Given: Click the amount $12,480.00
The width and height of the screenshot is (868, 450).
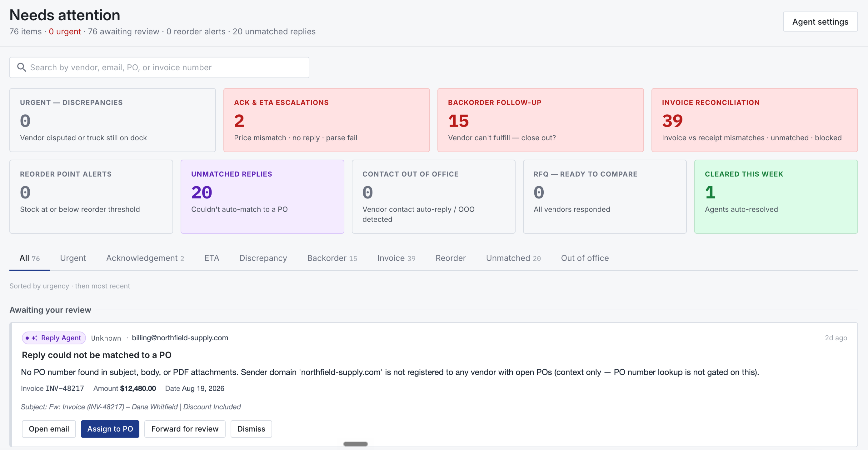Looking at the screenshot, I should point(138,388).
